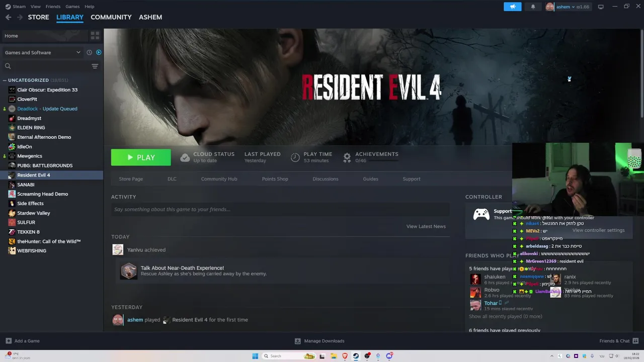The height and width of the screenshot is (362, 644).
Task: Click the TEKKEN 8 icon
Action: click(x=12, y=232)
